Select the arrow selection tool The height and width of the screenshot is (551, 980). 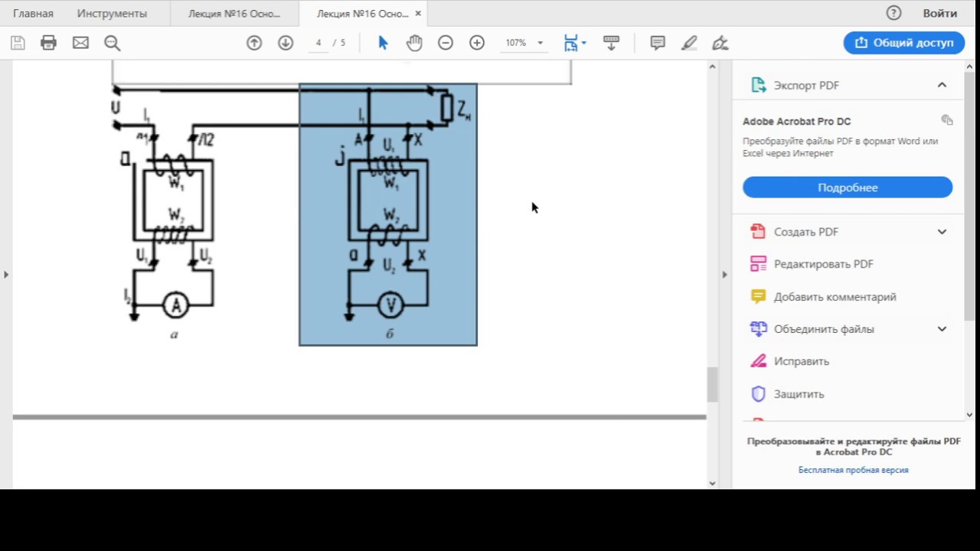383,43
